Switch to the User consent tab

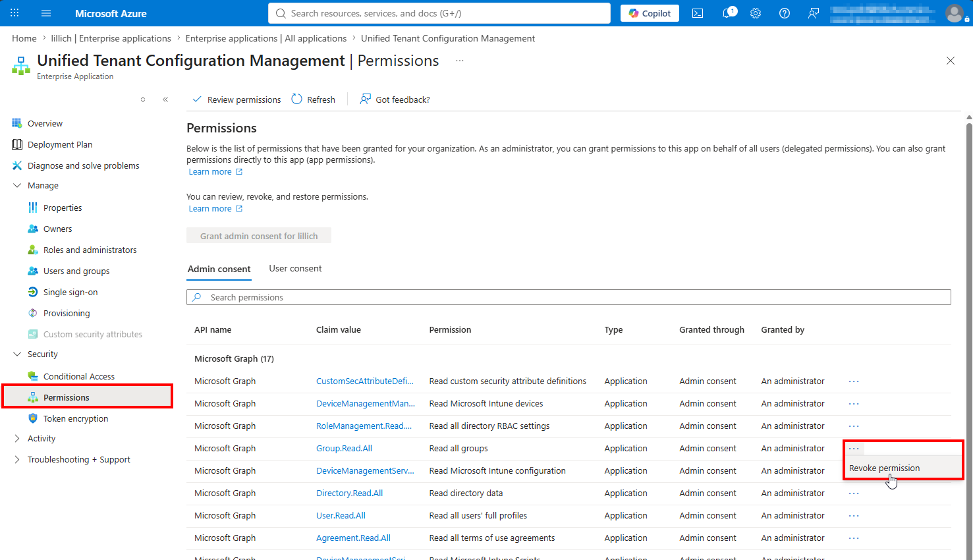click(295, 269)
